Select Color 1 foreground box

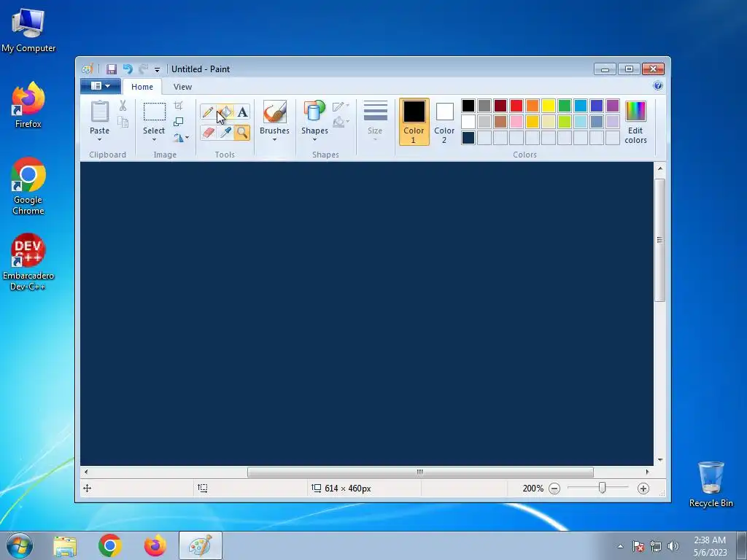pos(414,122)
